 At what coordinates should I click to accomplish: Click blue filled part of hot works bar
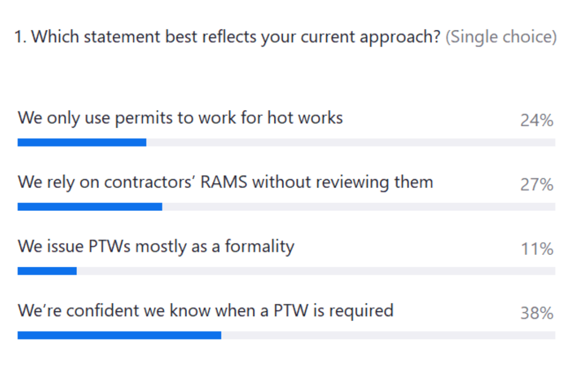point(82,142)
